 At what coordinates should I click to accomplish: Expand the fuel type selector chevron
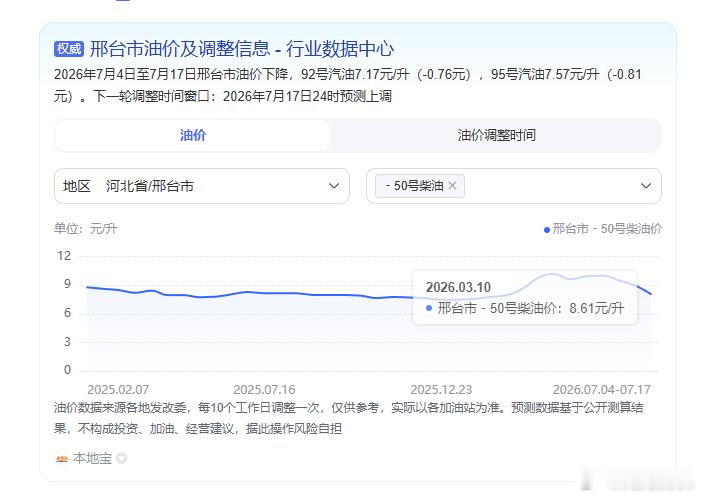[x=646, y=186]
